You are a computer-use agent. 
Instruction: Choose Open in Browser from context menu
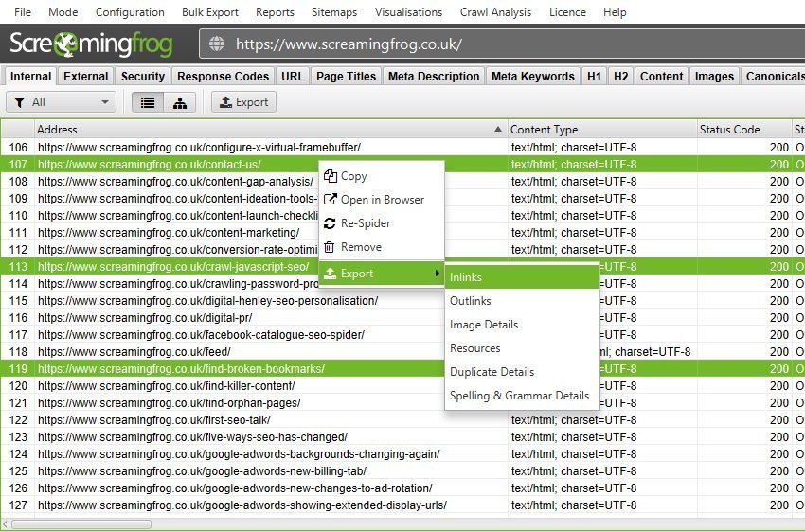pyautogui.click(x=382, y=200)
